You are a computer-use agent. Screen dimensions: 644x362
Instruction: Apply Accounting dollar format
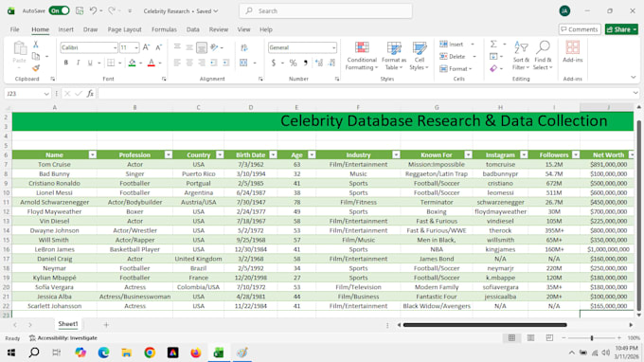click(274, 63)
